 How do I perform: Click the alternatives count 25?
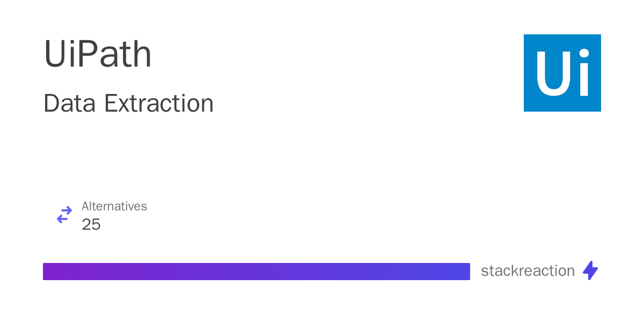tap(91, 224)
